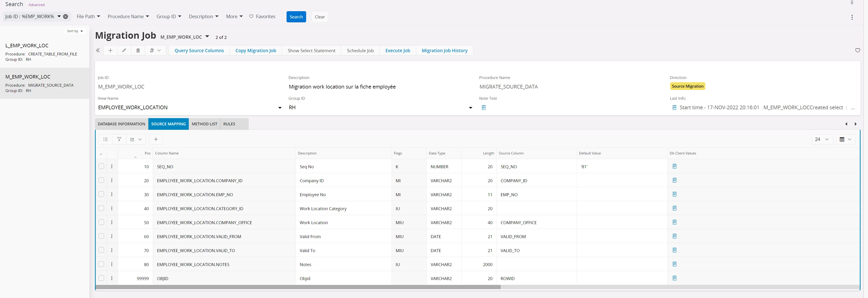
Task: Check the VALID_FROM row checkbox
Action: [x=101, y=236]
